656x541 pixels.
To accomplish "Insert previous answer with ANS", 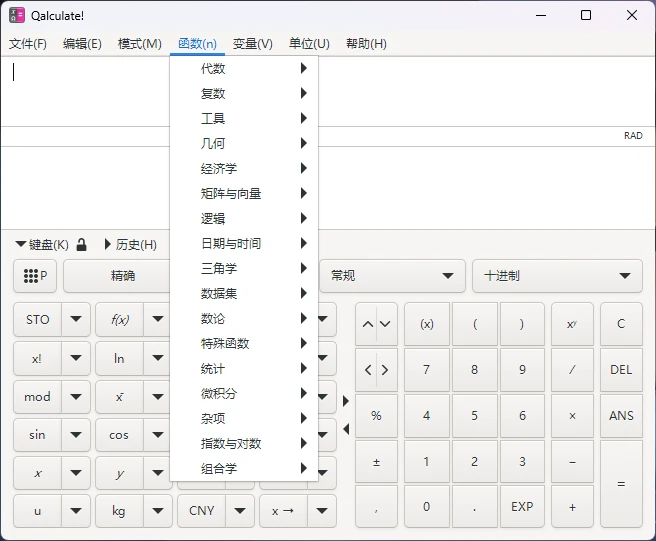I will point(621,416).
